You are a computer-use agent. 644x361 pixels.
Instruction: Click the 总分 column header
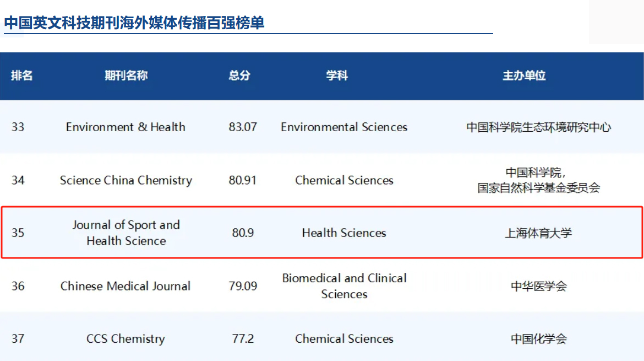point(239,76)
